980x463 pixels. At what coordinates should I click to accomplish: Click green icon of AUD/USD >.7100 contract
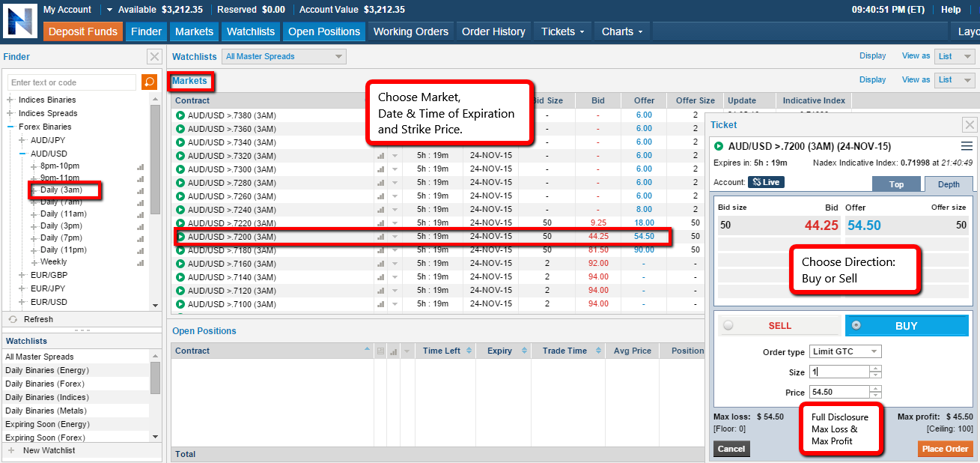pos(180,304)
